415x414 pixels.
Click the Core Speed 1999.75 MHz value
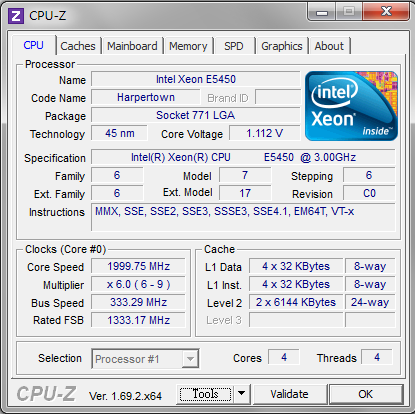pyautogui.click(x=138, y=266)
